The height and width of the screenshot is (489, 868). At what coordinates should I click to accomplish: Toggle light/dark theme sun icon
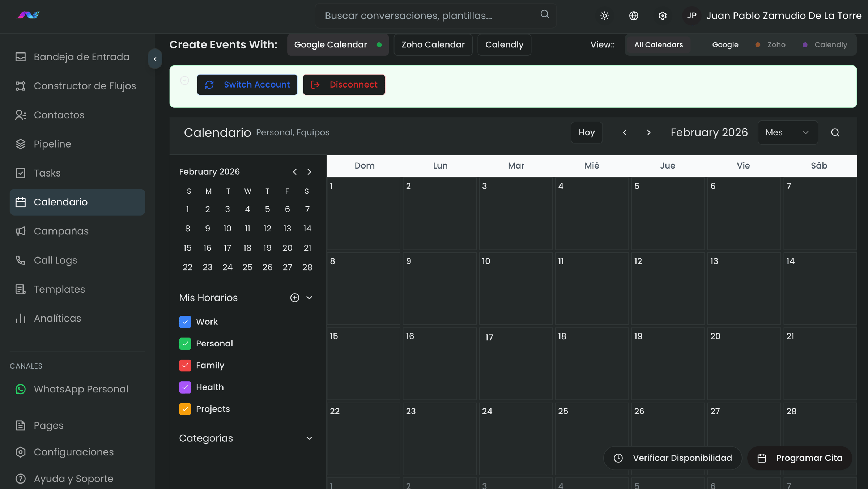605,16
